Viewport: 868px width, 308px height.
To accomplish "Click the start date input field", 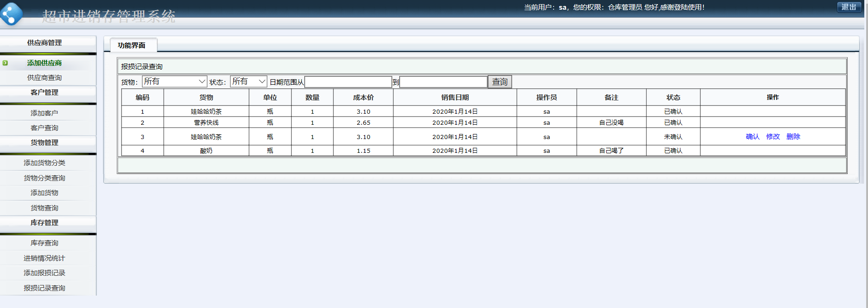I will point(348,82).
